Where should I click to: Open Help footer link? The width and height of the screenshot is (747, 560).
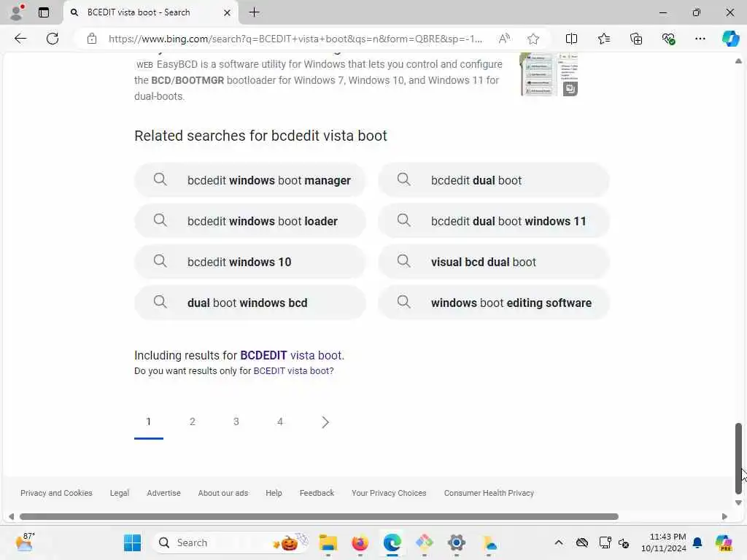pyautogui.click(x=274, y=494)
